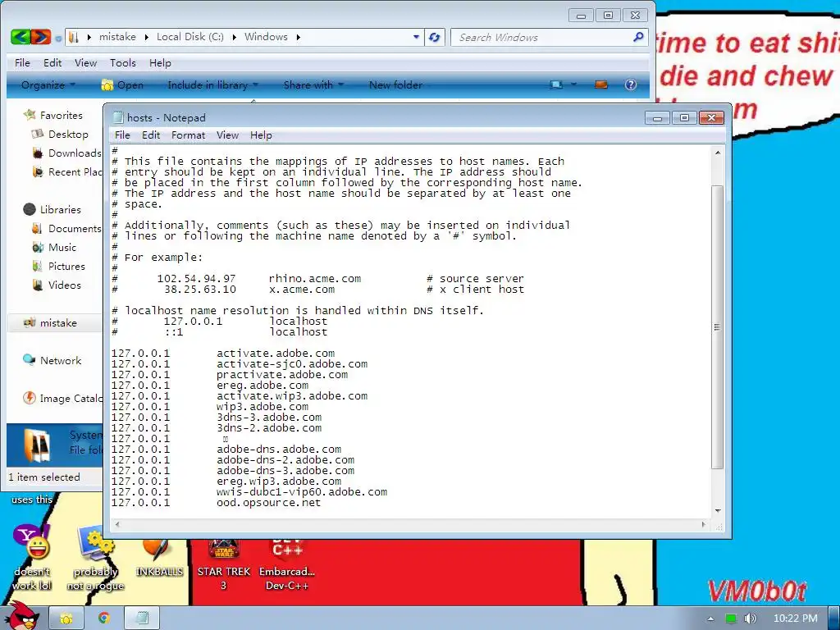Click Notepad vertical scrollbar thumb
The image size is (840, 630).
coord(717,326)
